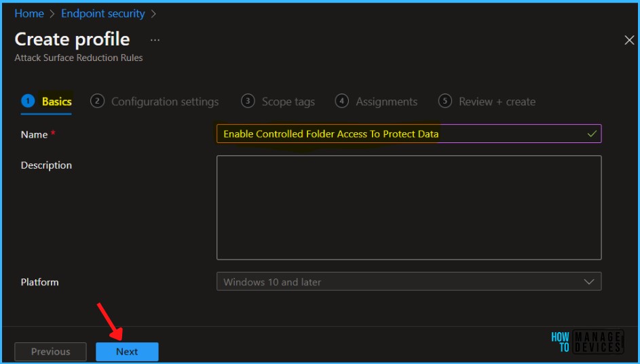Close the Create profile pane
The height and width of the screenshot is (364, 640).
click(629, 40)
